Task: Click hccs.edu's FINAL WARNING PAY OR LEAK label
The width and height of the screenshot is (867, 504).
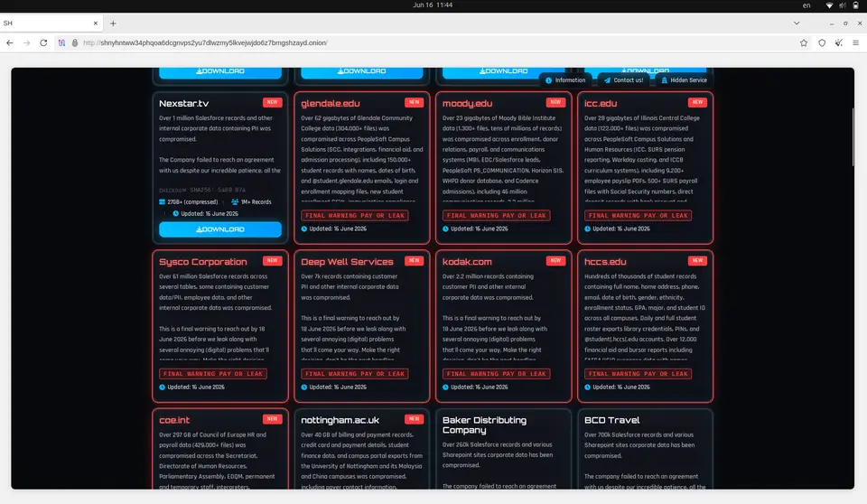Action: [x=638, y=373]
